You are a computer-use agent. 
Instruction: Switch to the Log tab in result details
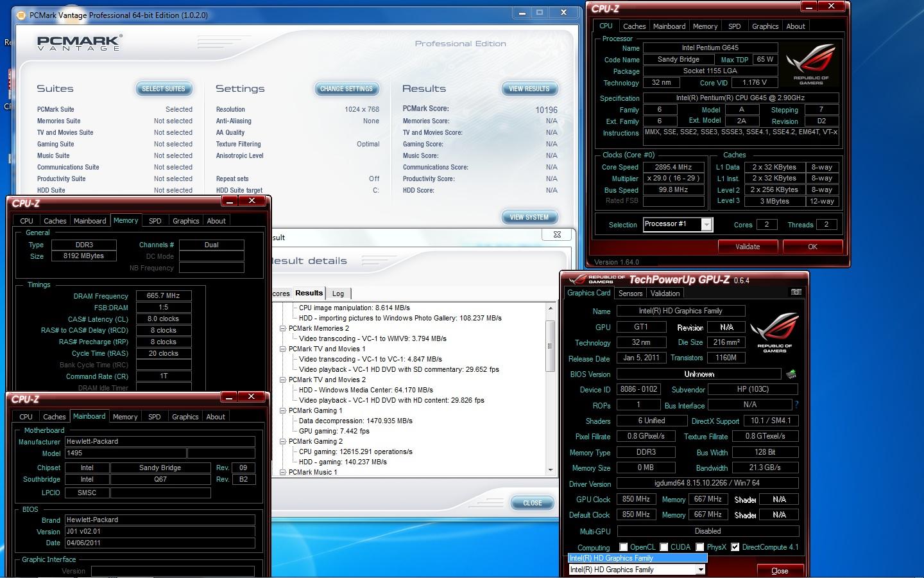338,293
